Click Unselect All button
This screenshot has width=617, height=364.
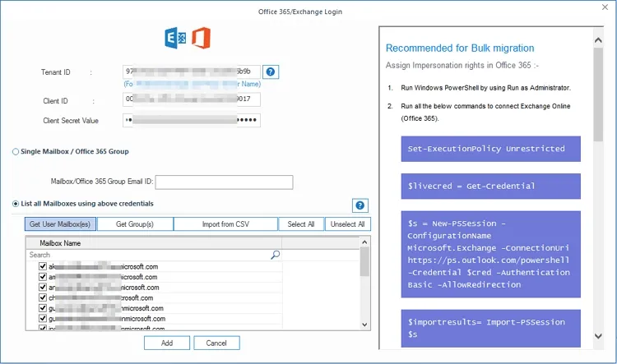click(347, 224)
